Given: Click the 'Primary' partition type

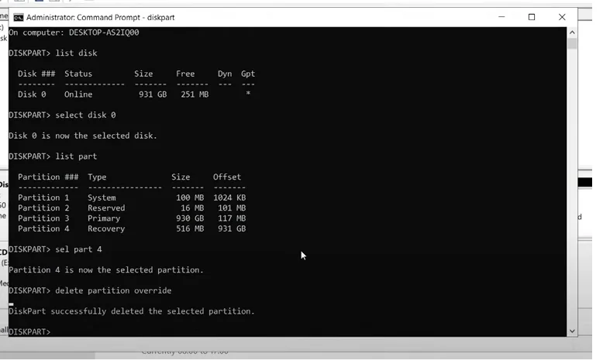Looking at the screenshot, I should point(104,218).
